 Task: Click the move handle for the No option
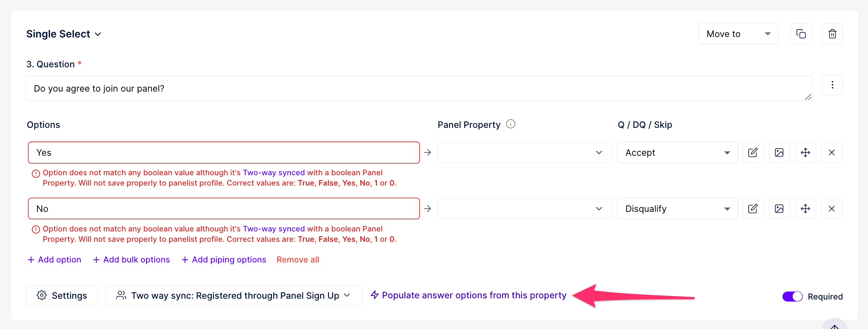[806, 209]
